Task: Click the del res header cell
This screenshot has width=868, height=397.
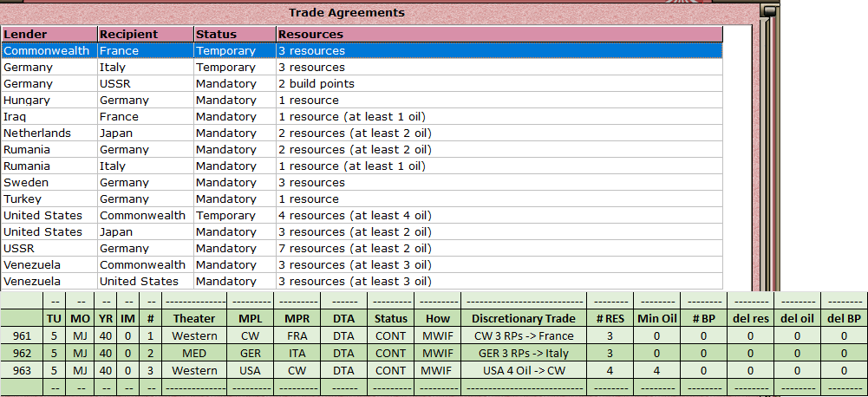Action: click(750, 318)
